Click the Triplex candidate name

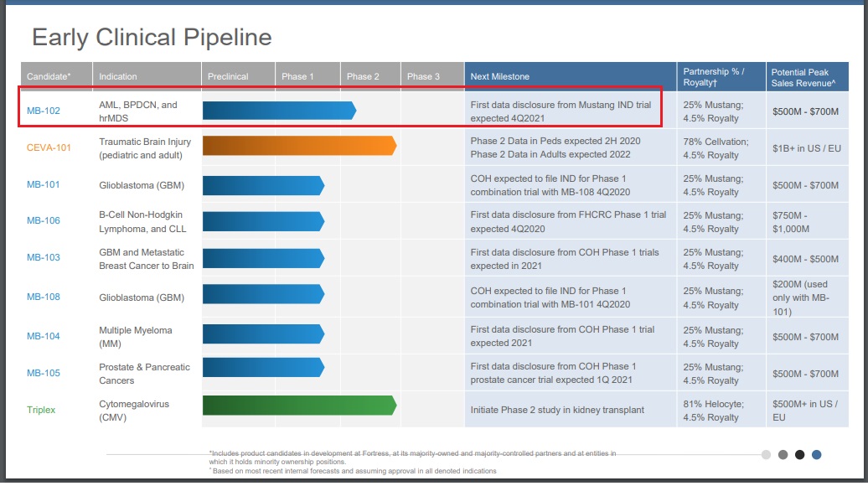point(41,410)
